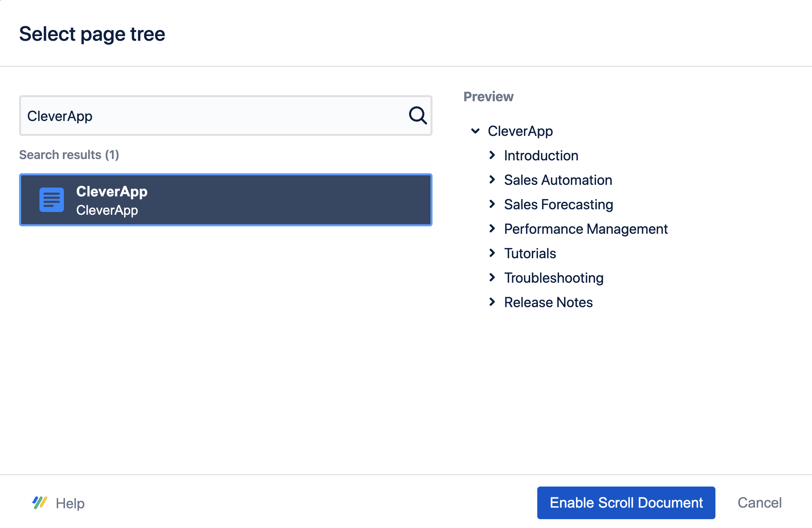812x528 pixels.
Task: Expand the Sales Forecasting node
Action: click(x=492, y=205)
